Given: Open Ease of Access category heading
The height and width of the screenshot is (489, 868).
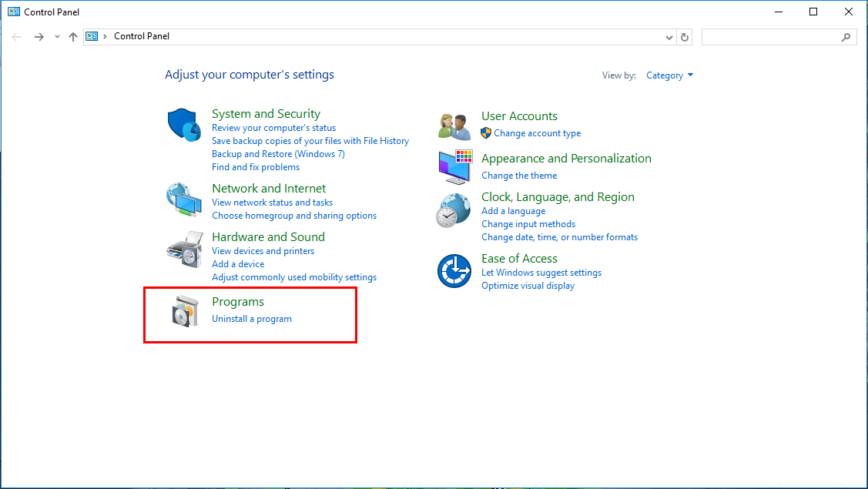Looking at the screenshot, I should (x=519, y=259).
